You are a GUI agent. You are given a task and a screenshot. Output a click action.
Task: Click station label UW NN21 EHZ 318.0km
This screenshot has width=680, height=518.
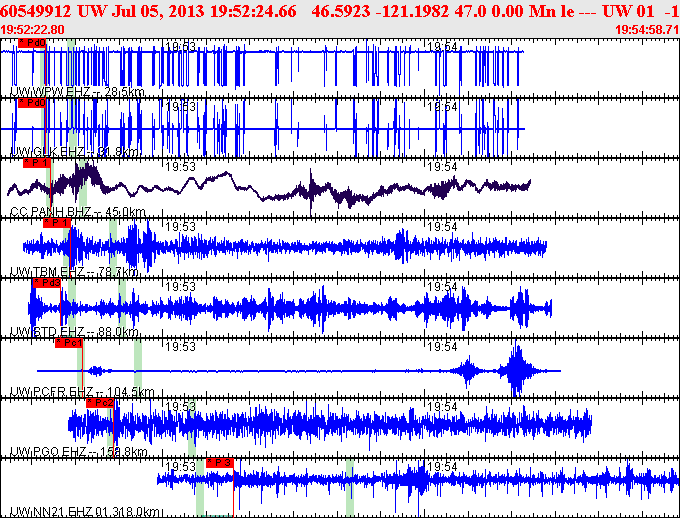click(x=85, y=512)
